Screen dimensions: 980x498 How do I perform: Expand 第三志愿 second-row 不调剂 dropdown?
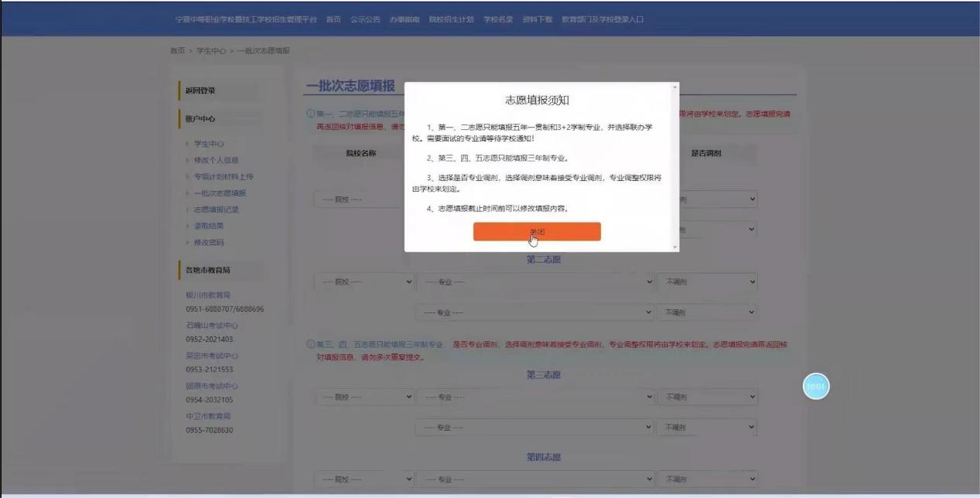707,427
